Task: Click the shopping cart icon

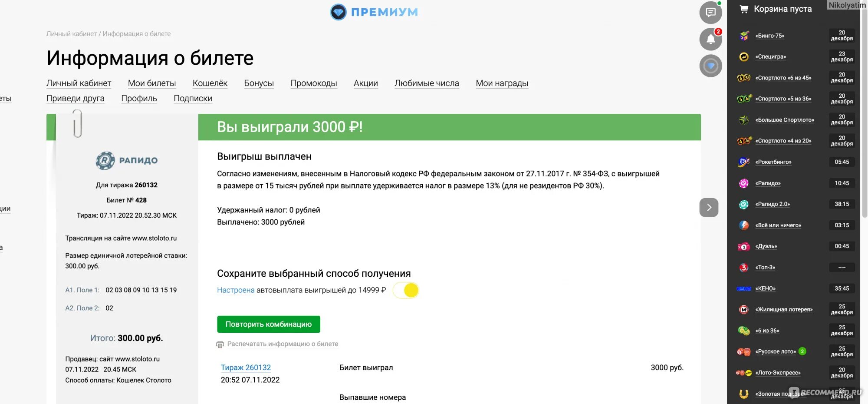Action: [744, 9]
